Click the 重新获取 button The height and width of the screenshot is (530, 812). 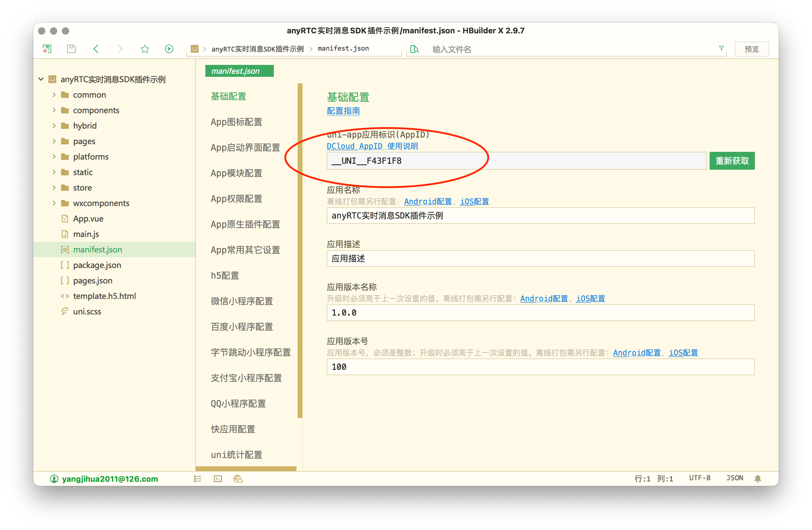[x=732, y=161]
